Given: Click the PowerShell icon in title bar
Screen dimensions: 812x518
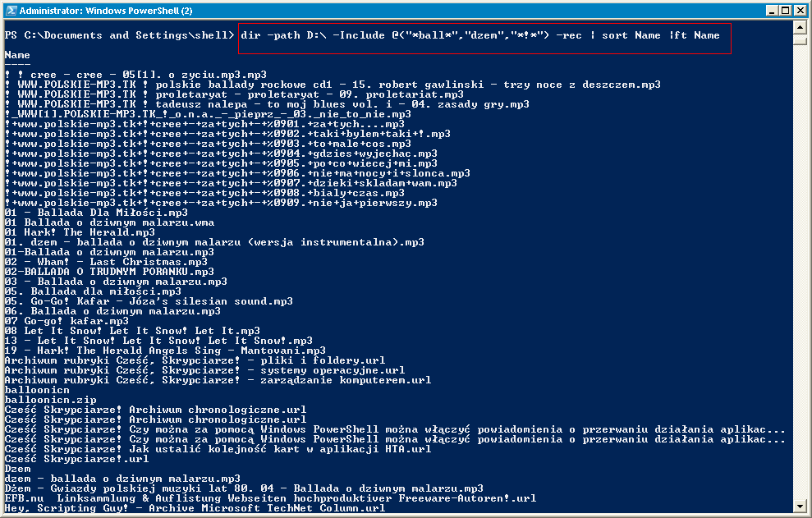Looking at the screenshot, I should 11,11.
